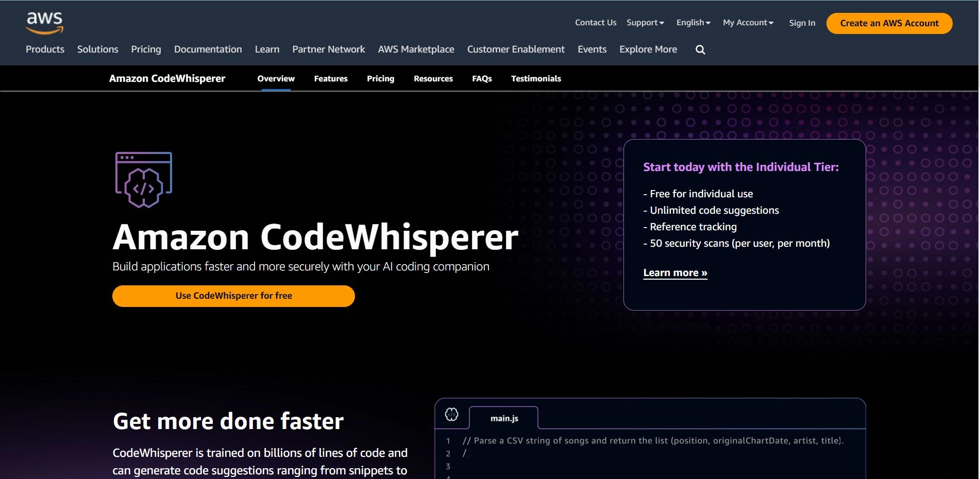980x479 pixels.
Task: Click the CodeWhisperer code-window logo graphic
Action: pyautogui.click(x=143, y=179)
